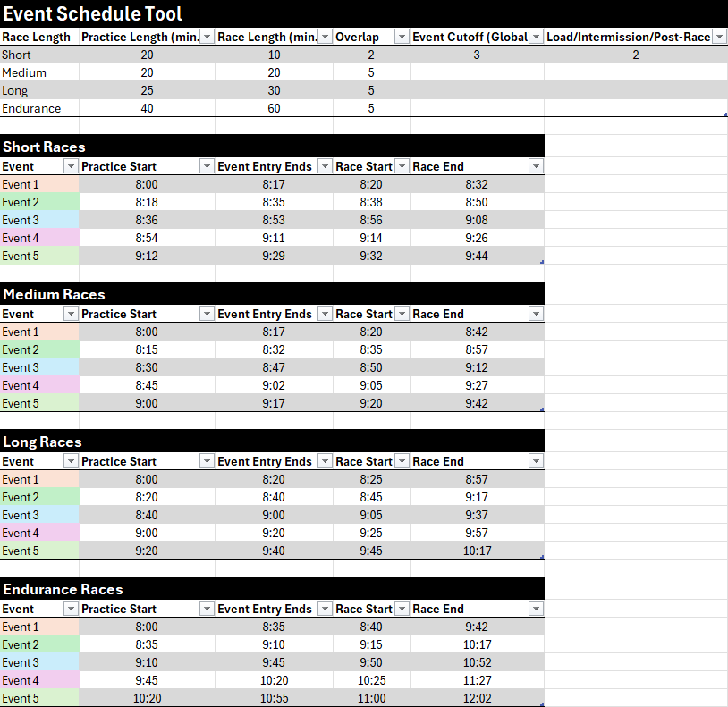
Task: Select Short Races Event 3 race end 9:08
Action: point(477,220)
